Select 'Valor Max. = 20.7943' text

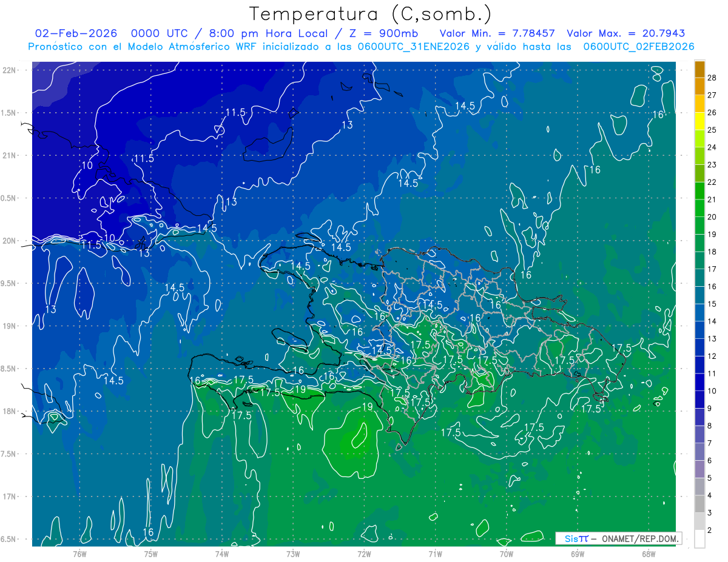click(x=625, y=33)
